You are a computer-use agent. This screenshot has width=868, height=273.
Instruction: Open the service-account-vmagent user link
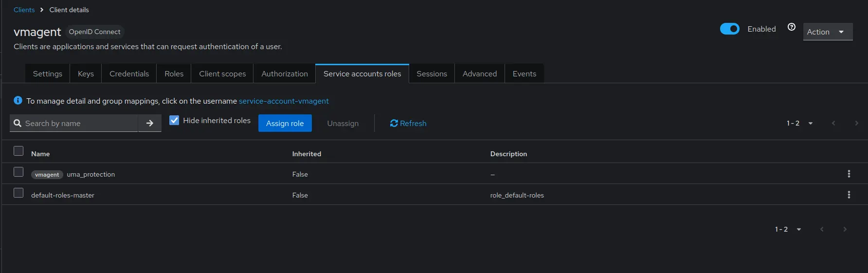[284, 101]
